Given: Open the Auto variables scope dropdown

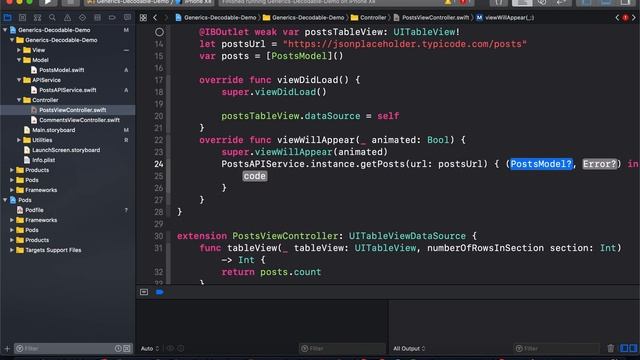Looking at the screenshot, I should click(x=150, y=348).
